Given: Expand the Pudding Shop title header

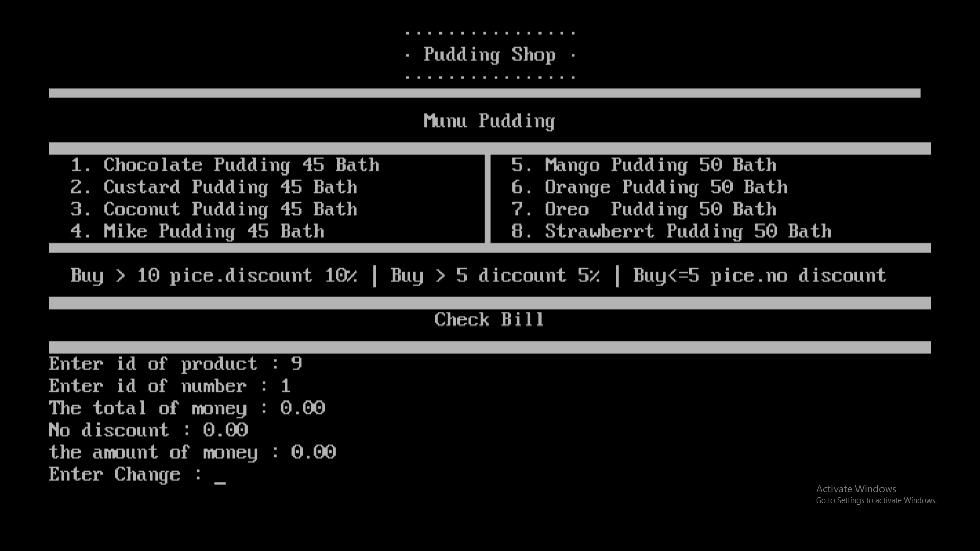Looking at the screenshot, I should pos(489,54).
